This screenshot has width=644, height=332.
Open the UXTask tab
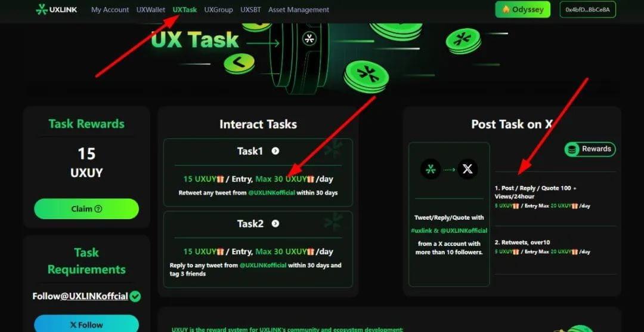click(184, 10)
